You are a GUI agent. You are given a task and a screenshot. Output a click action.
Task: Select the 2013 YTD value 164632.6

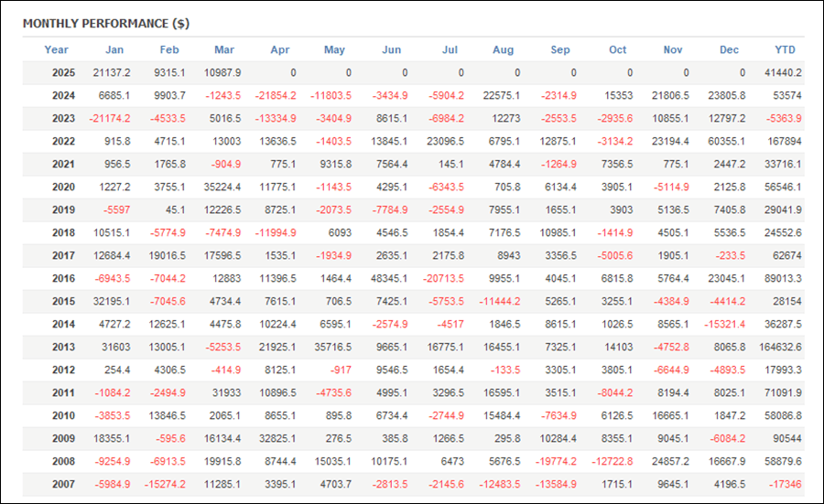click(778, 347)
